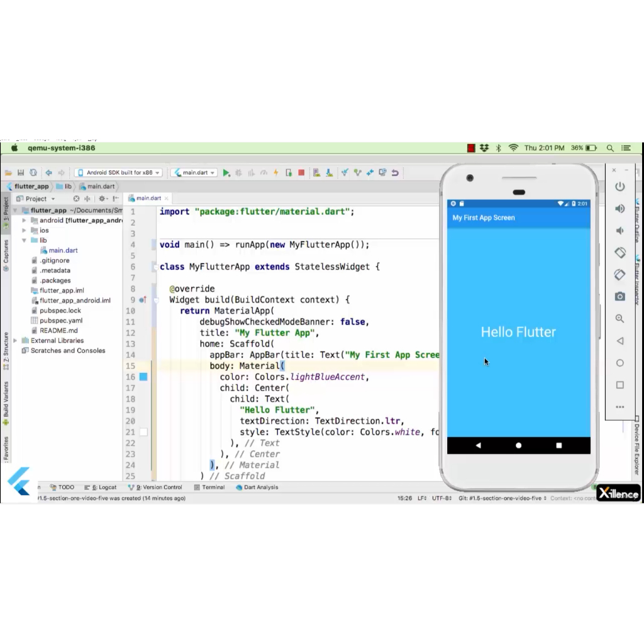Click the Save All toolbar icon

pyautogui.click(x=21, y=173)
